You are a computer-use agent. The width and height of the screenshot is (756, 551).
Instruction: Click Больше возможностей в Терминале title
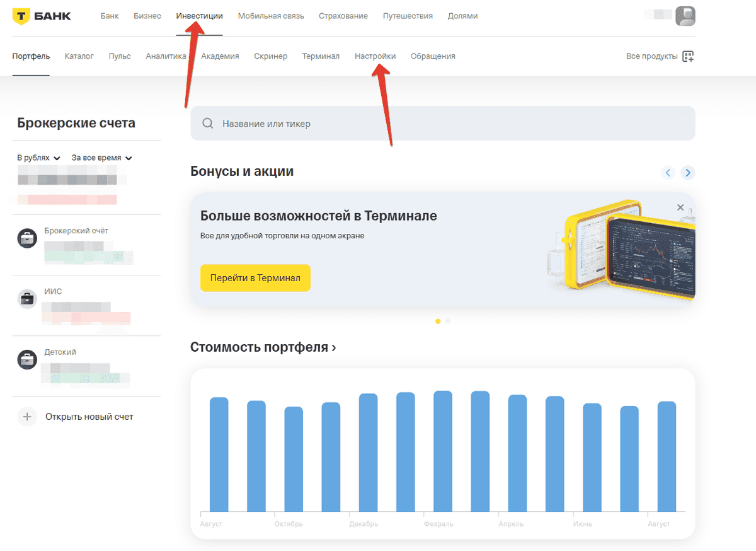(x=319, y=216)
